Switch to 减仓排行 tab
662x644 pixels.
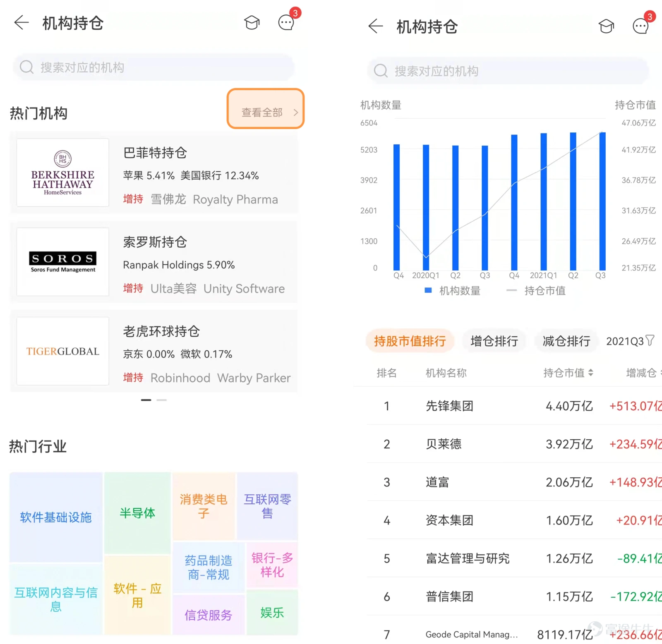point(566,341)
